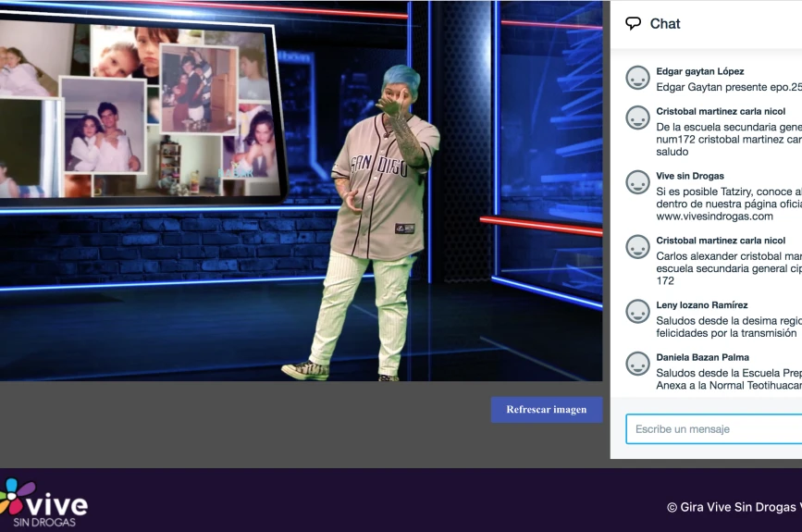The height and width of the screenshot is (532, 802).
Task: Click the Chat speech bubble icon
Action: point(634,23)
